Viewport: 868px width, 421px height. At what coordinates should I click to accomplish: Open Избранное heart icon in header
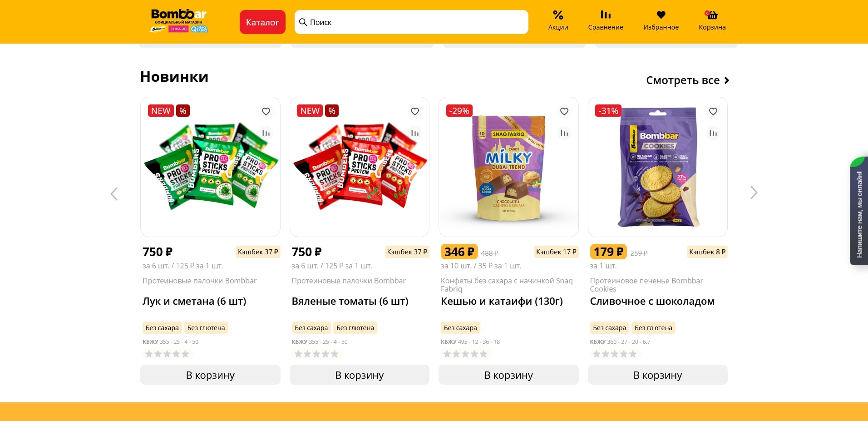point(661,15)
